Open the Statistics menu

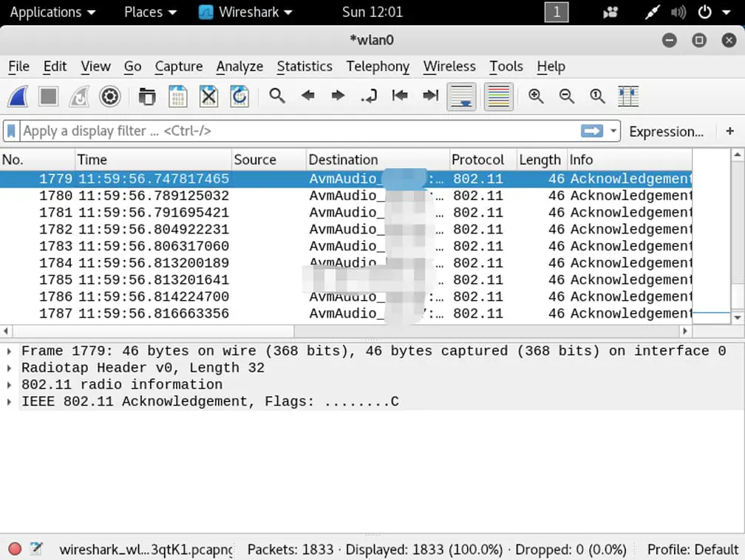pos(305,66)
